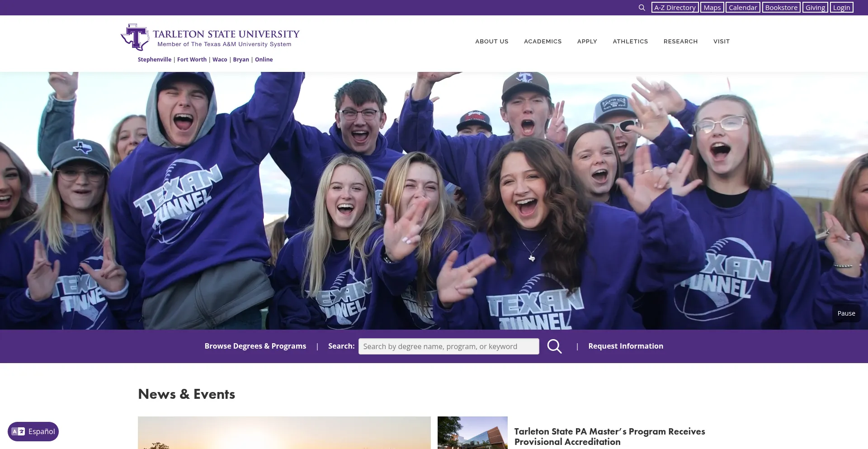Go to the Apply menu item
The image size is (868, 449).
587,41
